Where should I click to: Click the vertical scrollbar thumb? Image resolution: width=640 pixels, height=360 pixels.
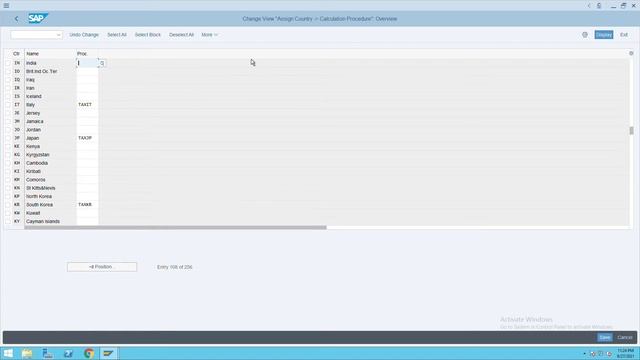pyautogui.click(x=631, y=130)
